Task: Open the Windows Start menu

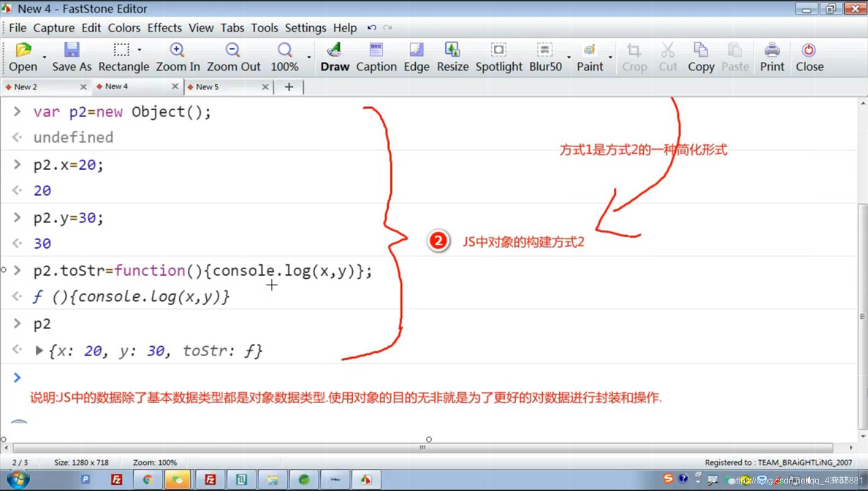Action: click(x=18, y=480)
